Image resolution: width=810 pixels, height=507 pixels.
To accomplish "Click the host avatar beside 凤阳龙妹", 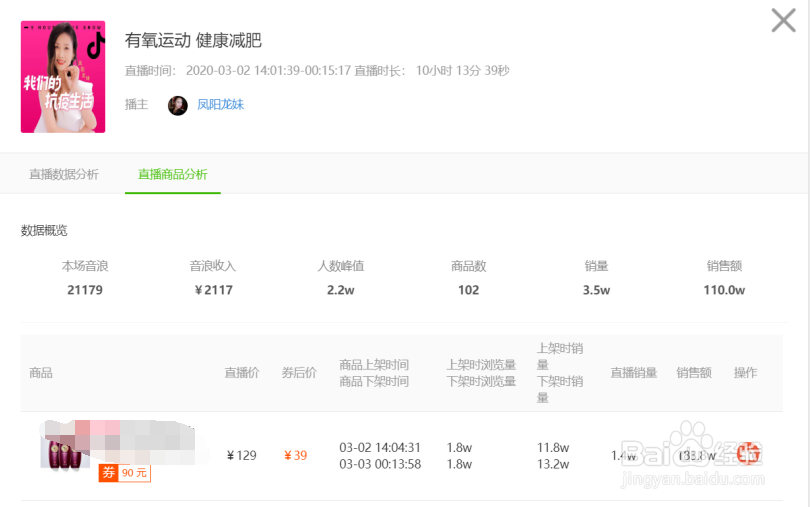I will (x=178, y=105).
